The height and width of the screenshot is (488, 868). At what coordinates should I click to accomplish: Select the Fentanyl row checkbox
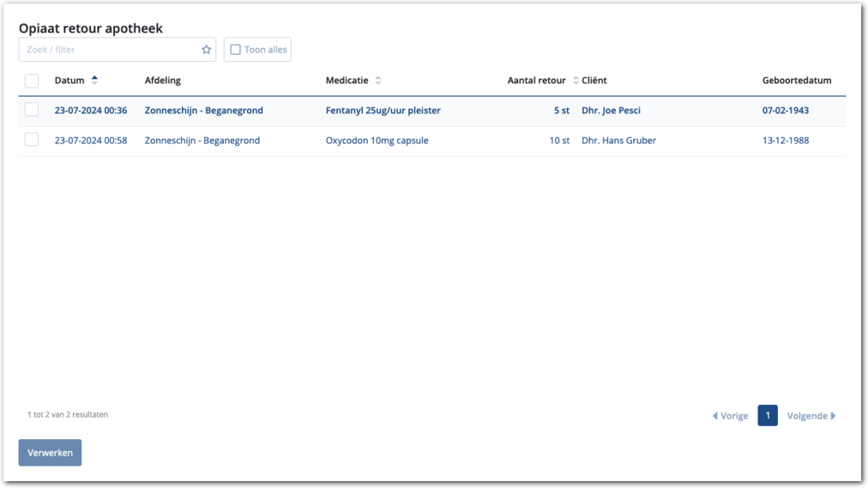point(32,110)
